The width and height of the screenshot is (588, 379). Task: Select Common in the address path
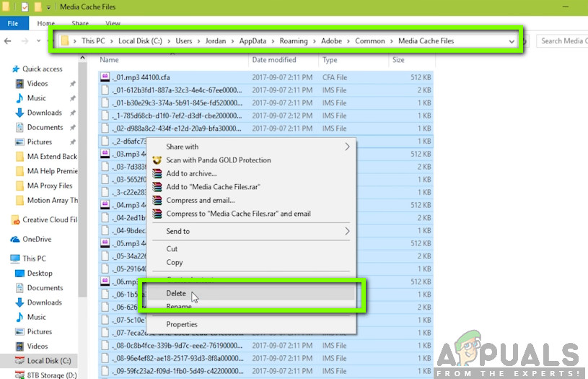(x=369, y=41)
